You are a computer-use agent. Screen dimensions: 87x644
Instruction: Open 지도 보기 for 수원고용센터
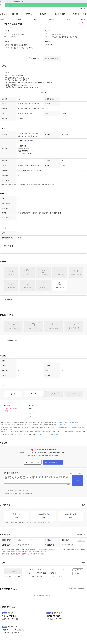[x=81, y=540]
